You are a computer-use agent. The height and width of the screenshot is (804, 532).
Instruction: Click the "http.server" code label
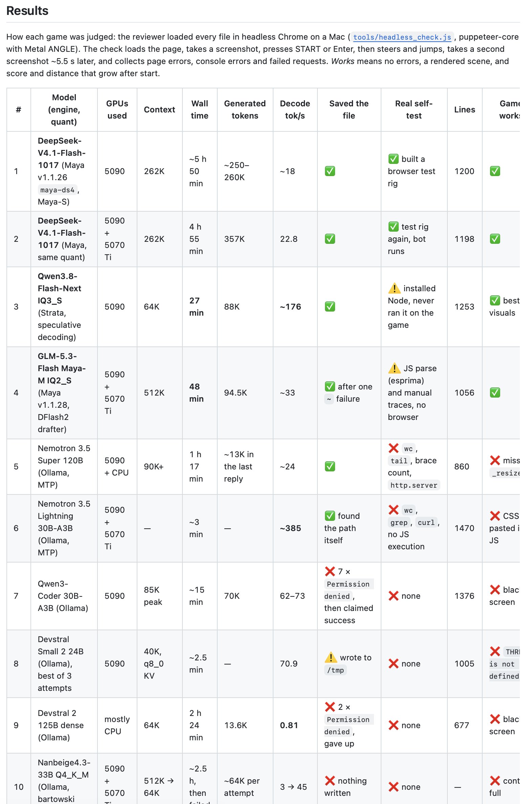(414, 485)
